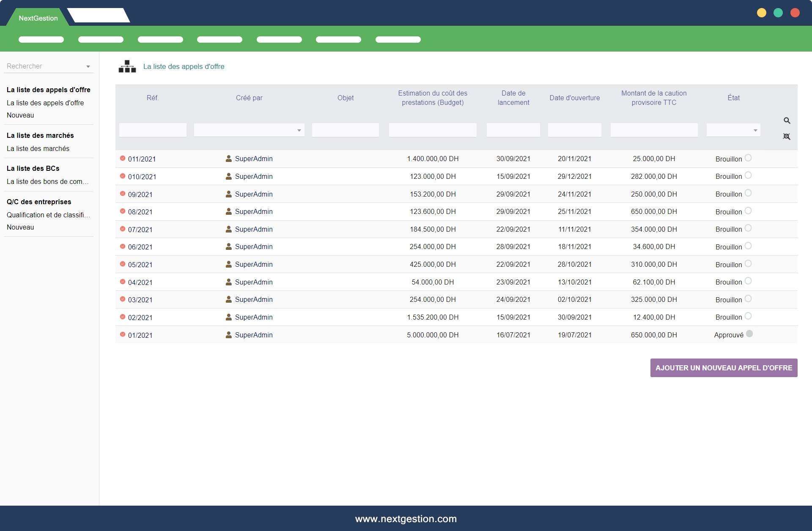Click the red status icon for 05/2021

tap(123, 264)
